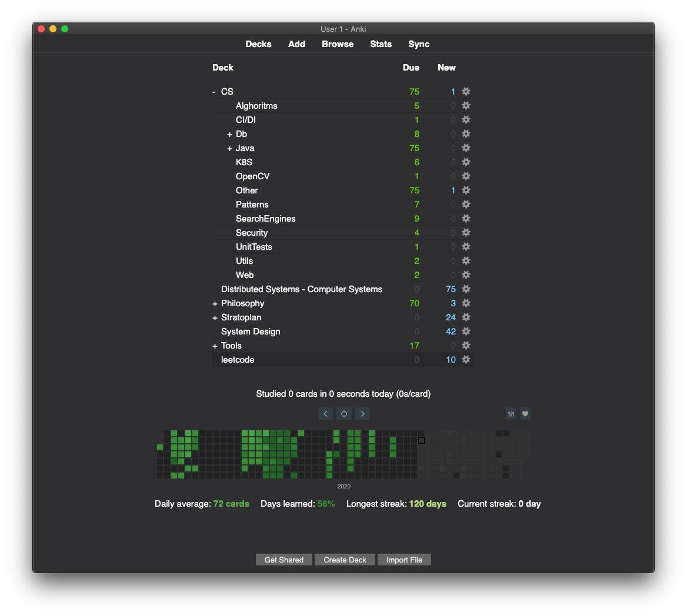687x616 pixels.
Task: Open the SearchEngines deck
Action: [265, 219]
